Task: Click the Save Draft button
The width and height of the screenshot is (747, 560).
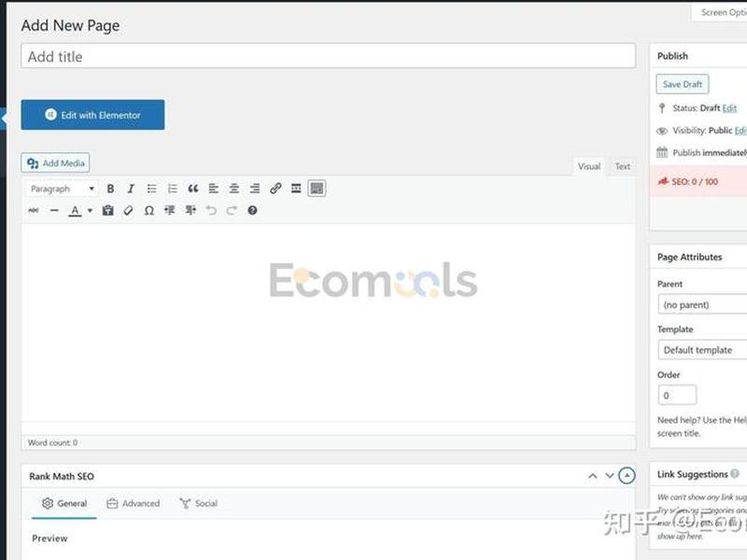Action: [x=683, y=84]
